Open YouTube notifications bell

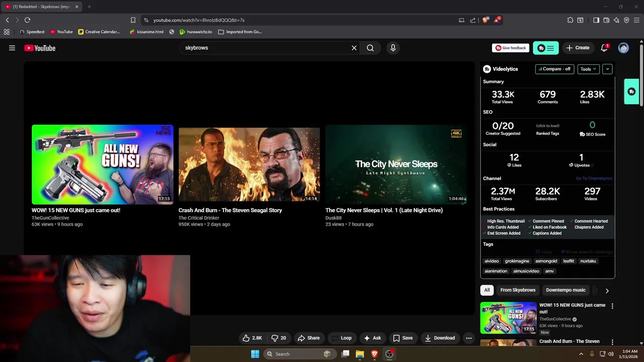pyautogui.click(x=604, y=48)
